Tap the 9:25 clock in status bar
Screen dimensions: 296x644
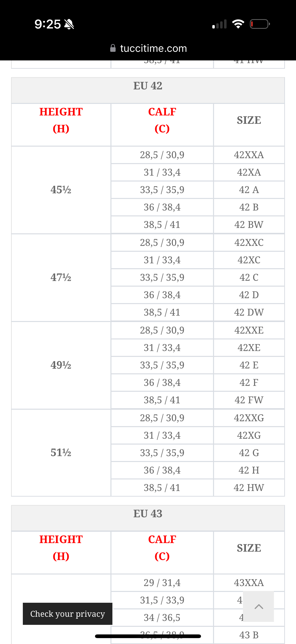[x=47, y=24]
